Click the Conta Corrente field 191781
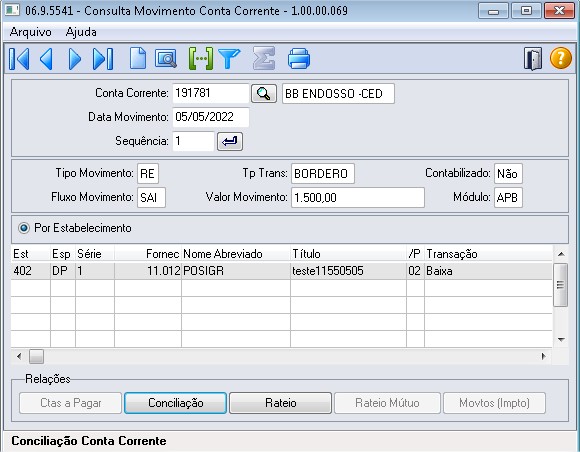 click(211, 93)
